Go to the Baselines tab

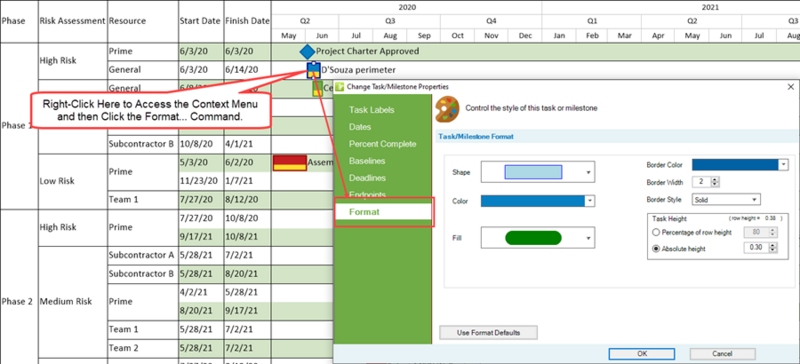tap(367, 161)
